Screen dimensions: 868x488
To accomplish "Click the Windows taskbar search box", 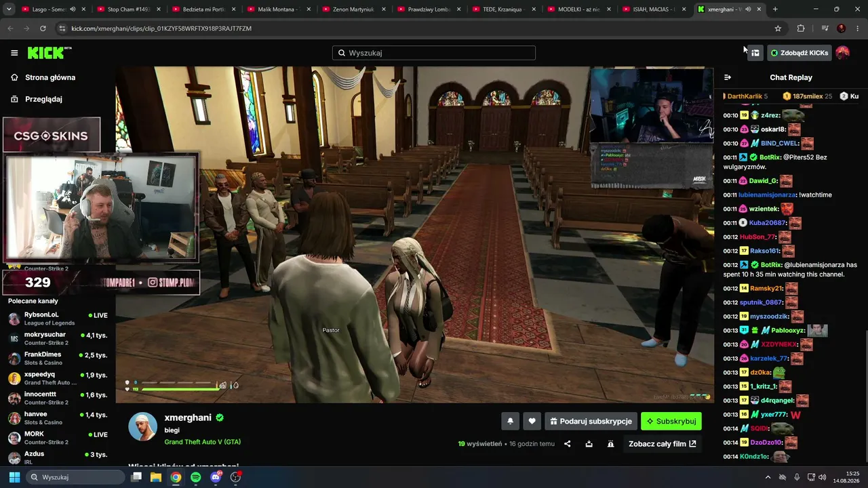I will [77, 477].
